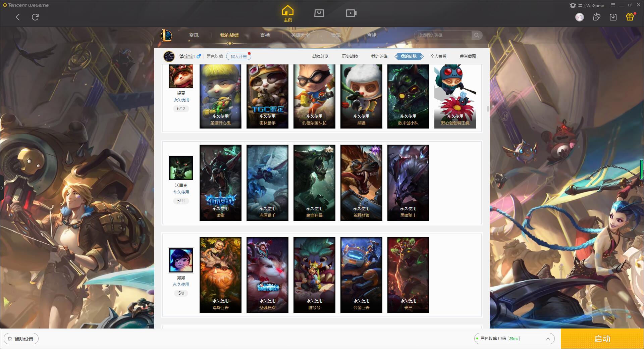
Task: Click gear icon in 辅助设置 button
Action: (10, 339)
